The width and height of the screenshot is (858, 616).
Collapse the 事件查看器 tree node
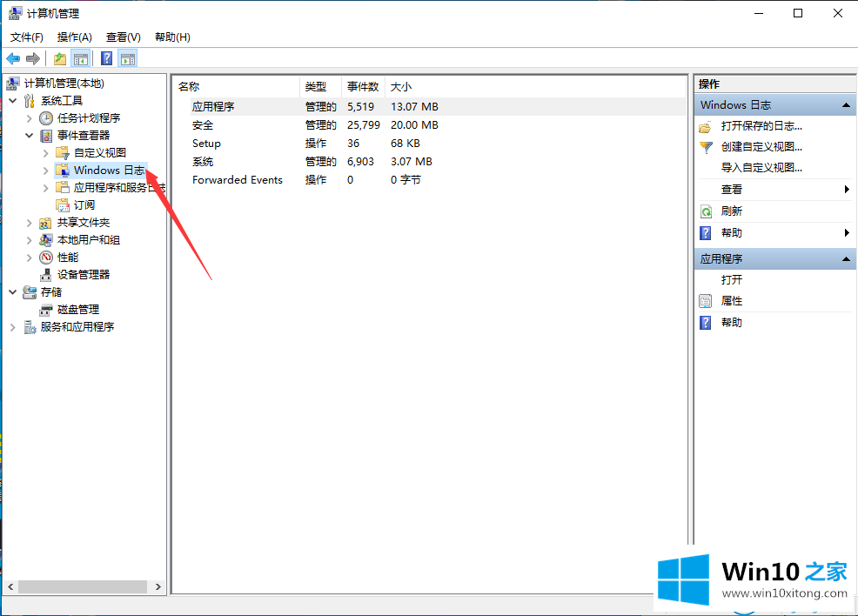30,136
